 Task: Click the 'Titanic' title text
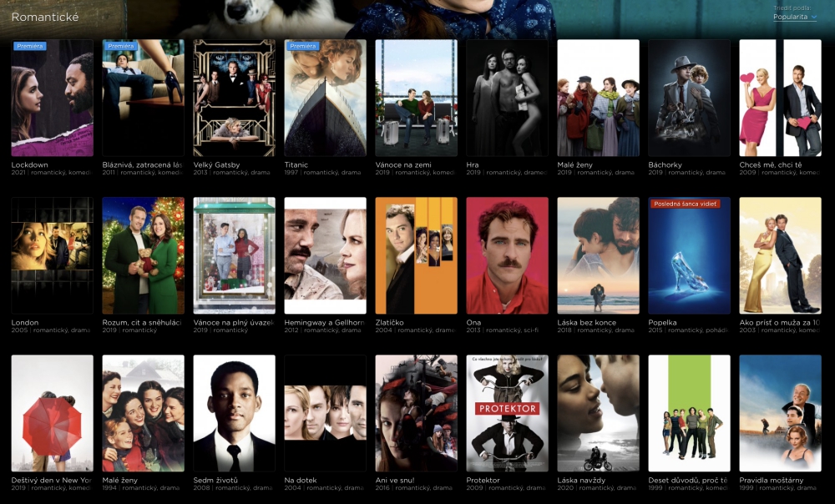[296, 165]
